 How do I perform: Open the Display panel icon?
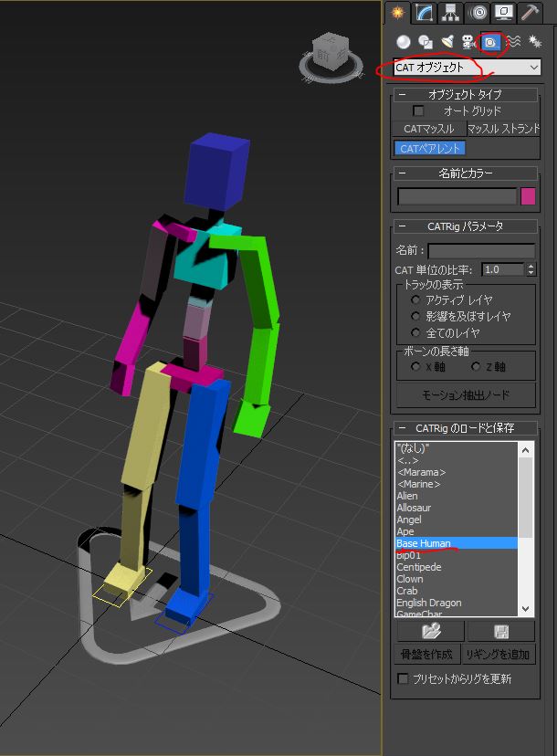click(x=503, y=12)
